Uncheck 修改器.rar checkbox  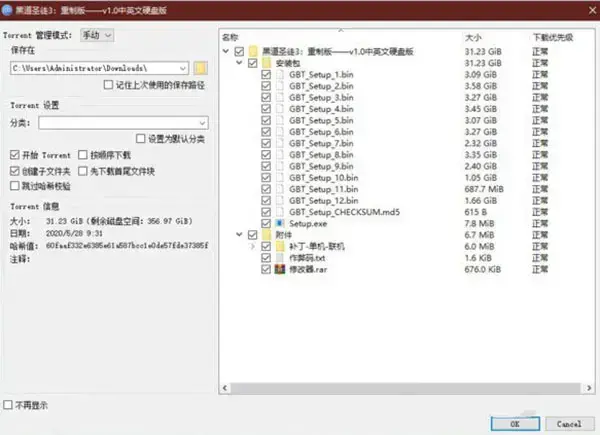click(266, 269)
